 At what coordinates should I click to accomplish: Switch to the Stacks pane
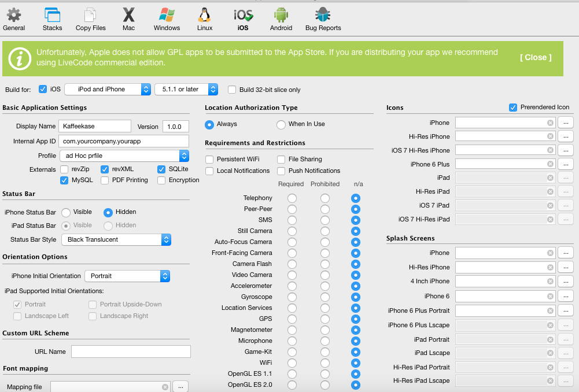click(52, 19)
